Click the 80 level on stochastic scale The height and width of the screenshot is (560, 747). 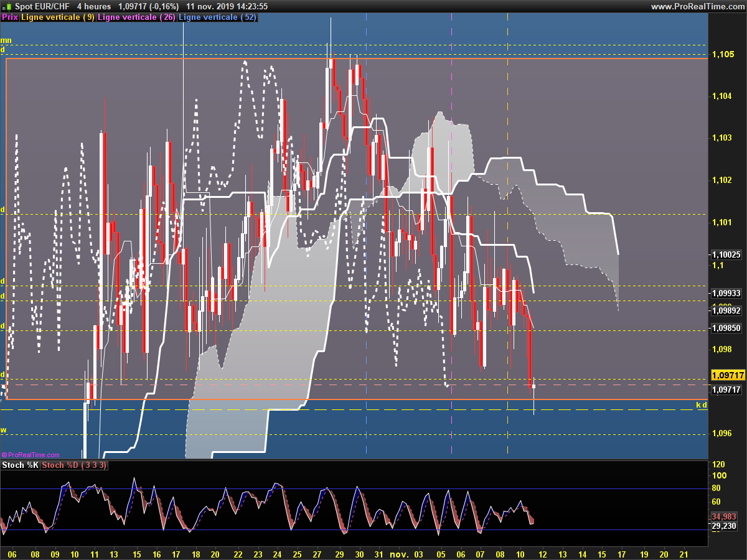point(717,488)
